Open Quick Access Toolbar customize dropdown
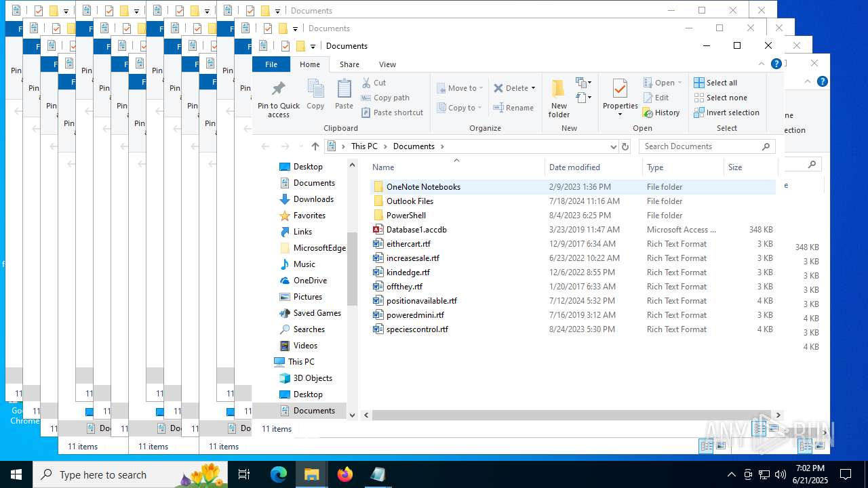 tap(313, 46)
